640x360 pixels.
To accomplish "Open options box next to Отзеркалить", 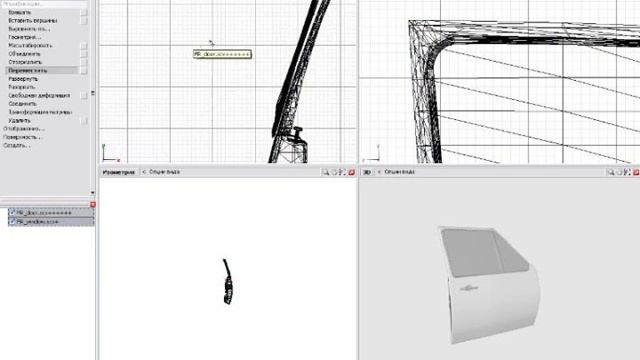I will tap(84, 62).
